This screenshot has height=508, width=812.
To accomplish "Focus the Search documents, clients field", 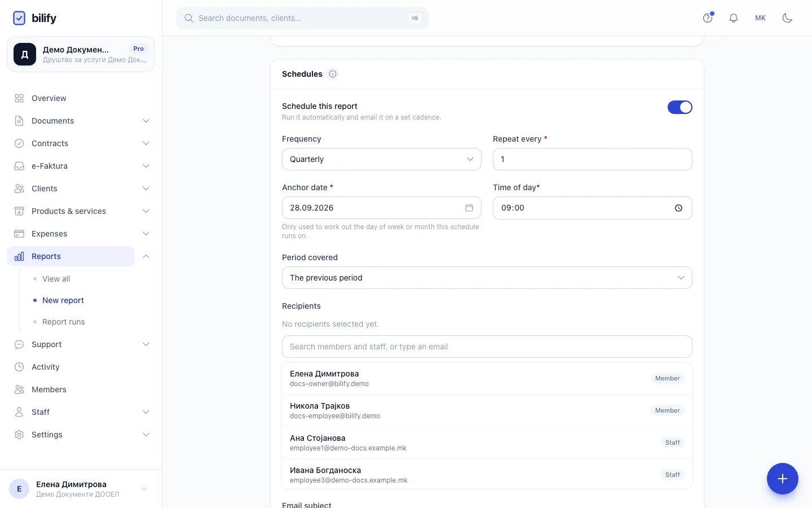I will point(302,18).
